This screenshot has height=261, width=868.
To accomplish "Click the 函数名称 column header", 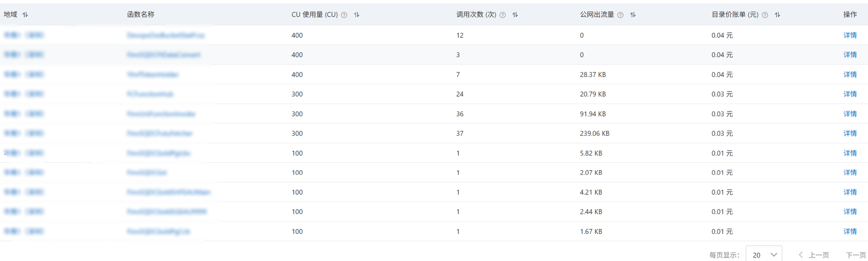I will pyautogui.click(x=141, y=15).
